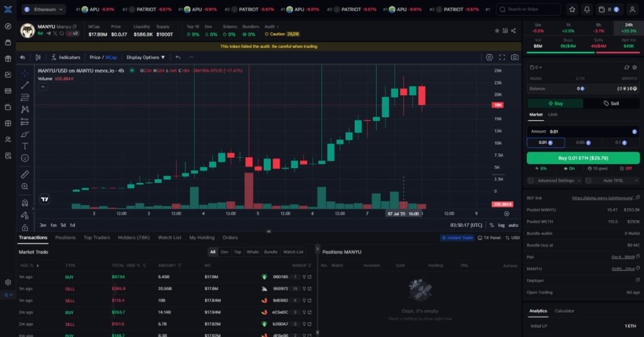
Task: Click Buy 0.01 ETH button
Action: point(583,158)
